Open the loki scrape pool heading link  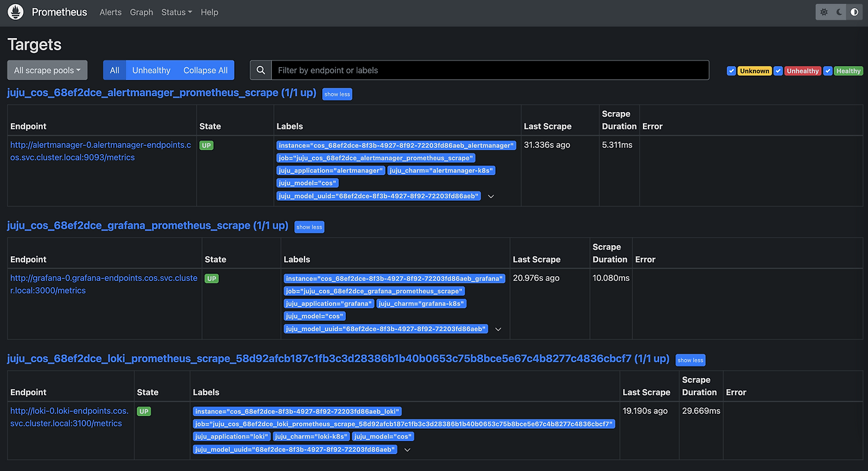point(338,358)
